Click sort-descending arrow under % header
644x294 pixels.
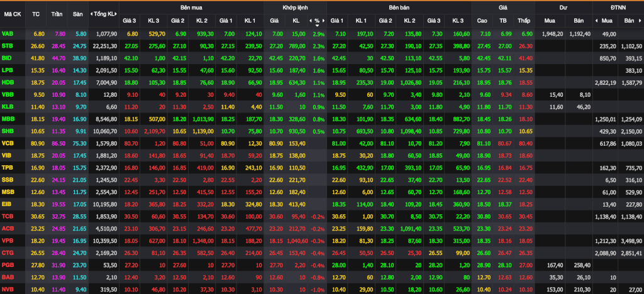pyautogui.click(x=317, y=26)
